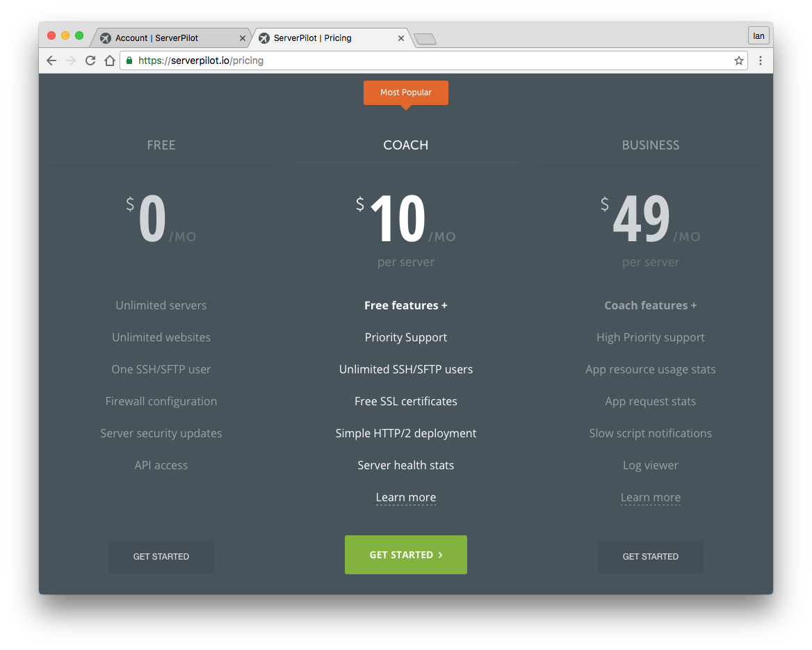The image size is (812, 650).
Task: Click 'per server' under Coach price
Action: pyautogui.click(x=406, y=262)
